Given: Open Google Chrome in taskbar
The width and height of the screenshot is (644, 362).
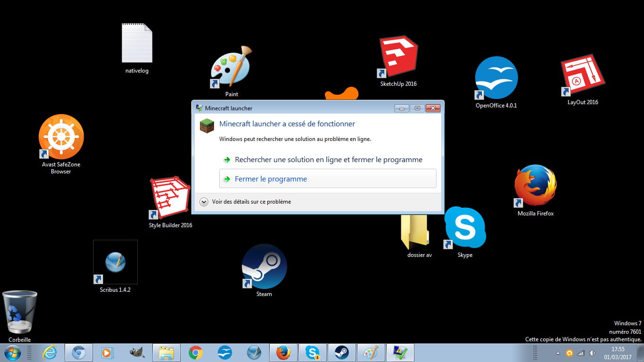Looking at the screenshot, I should pos(195,353).
